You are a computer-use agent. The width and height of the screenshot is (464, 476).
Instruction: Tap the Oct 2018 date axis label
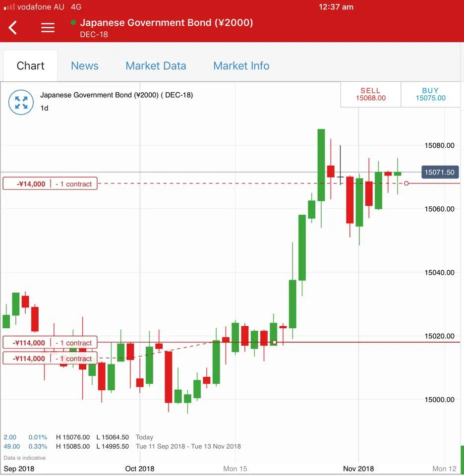coord(140,469)
